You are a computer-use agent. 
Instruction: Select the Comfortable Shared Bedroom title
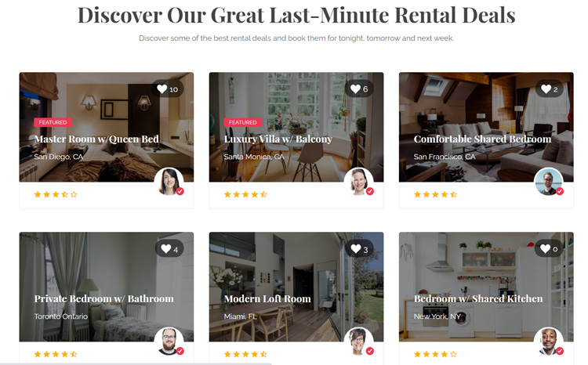482,139
